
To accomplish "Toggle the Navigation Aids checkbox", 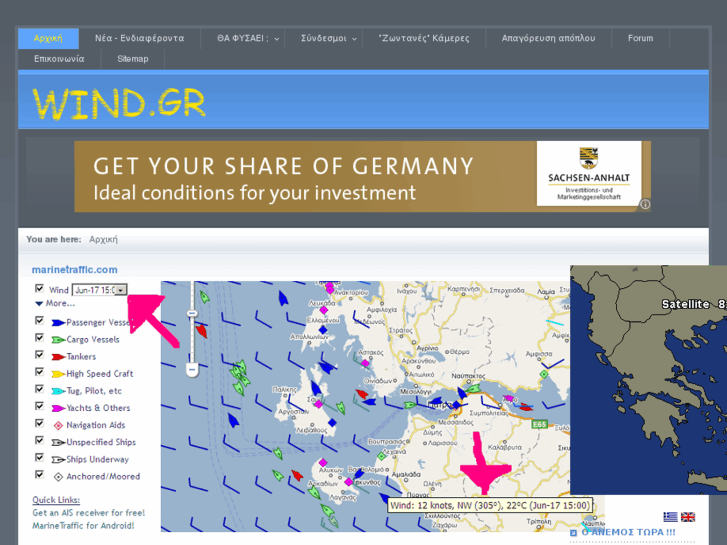I will (x=39, y=423).
